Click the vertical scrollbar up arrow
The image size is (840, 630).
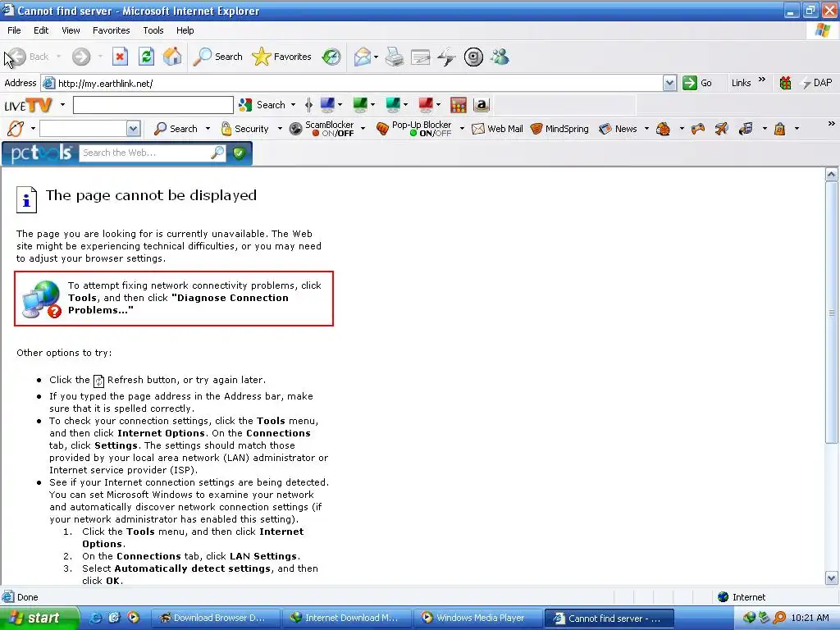832,174
